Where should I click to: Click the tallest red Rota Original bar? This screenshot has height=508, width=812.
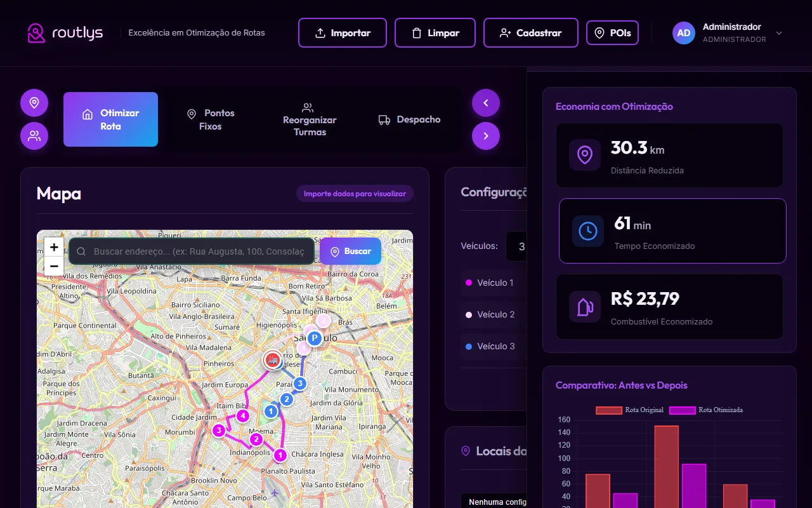click(x=667, y=467)
